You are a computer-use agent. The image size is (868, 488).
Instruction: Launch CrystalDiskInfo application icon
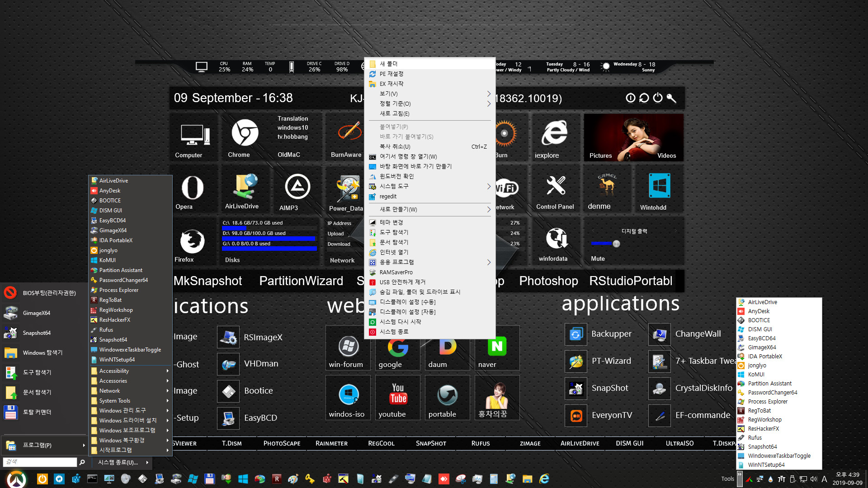pos(660,389)
